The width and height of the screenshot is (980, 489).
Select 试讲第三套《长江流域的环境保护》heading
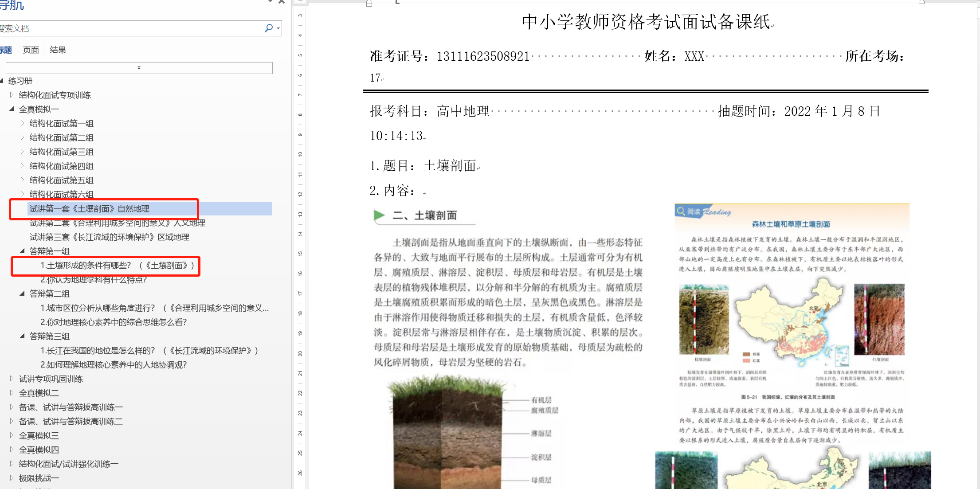point(109,237)
